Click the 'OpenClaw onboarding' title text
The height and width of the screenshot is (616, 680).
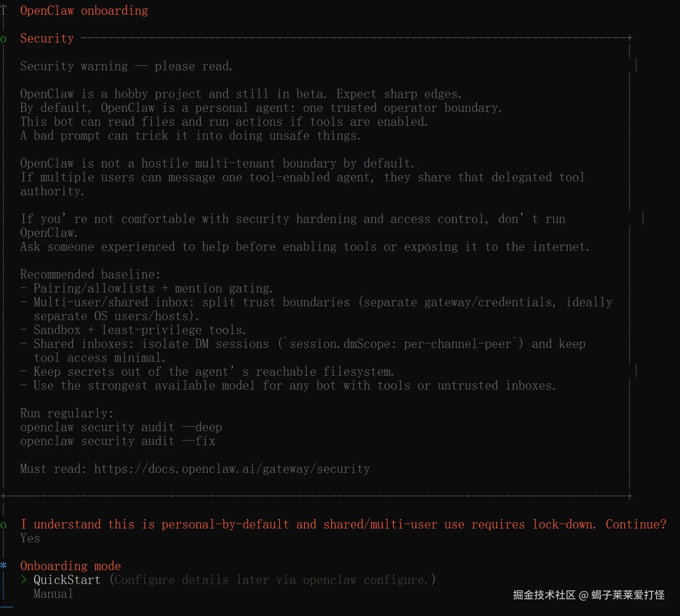coord(84,11)
